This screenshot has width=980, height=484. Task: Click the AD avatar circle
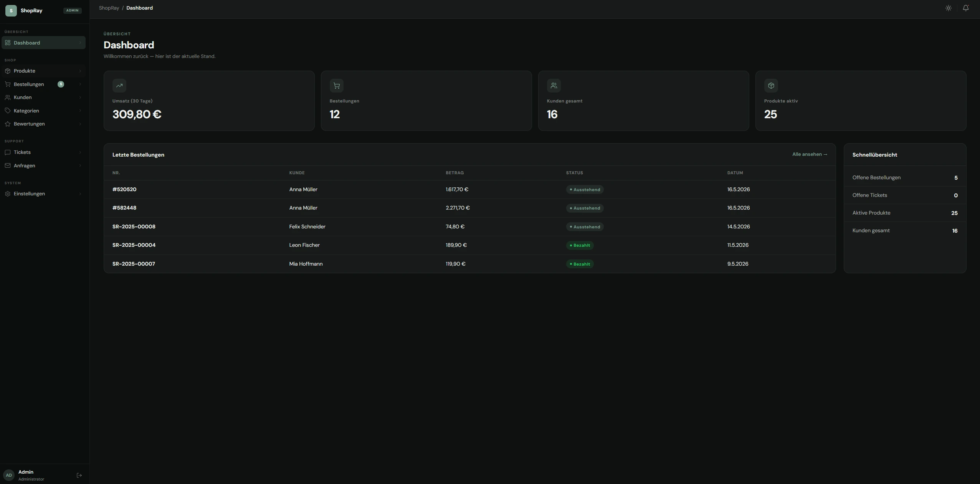9,475
